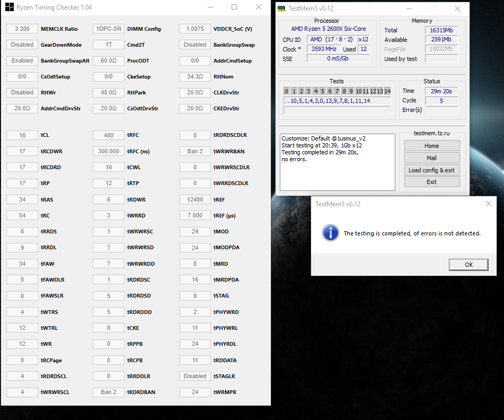Image resolution: width=504 pixels, height=420 pixels.
Task: Click the PageFile 18032Mb field
Action: coord(441,49)
